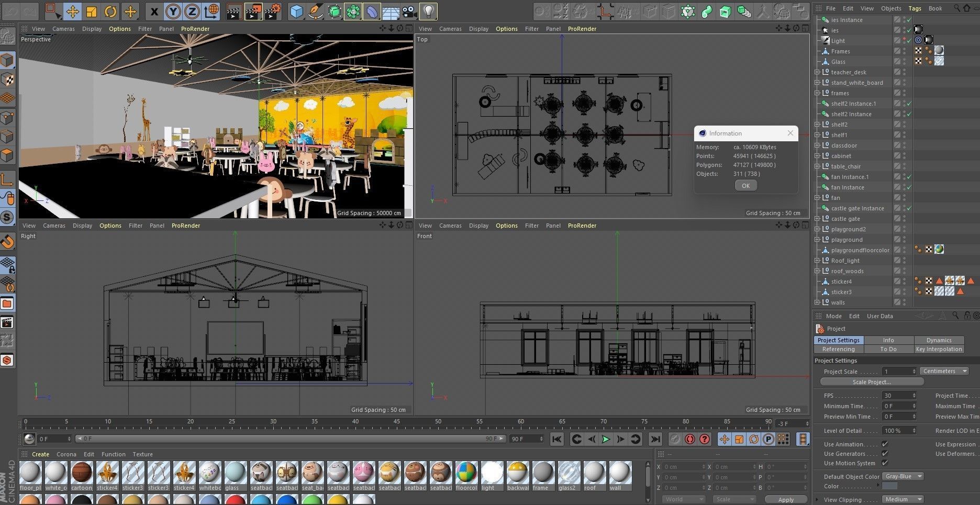Open the Info tab in Project attributes
The height and width of the screenshot is (505, 980).
coord(888,340)
